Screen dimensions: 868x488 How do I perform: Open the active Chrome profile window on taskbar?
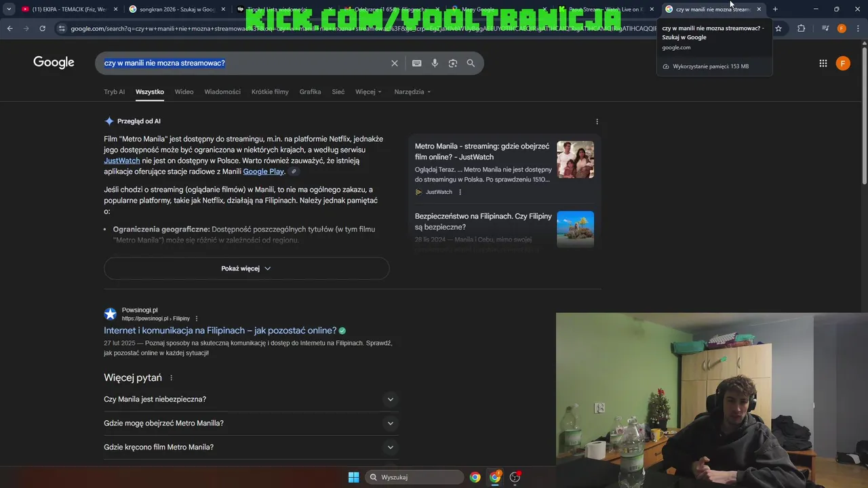tap(495, 477)
